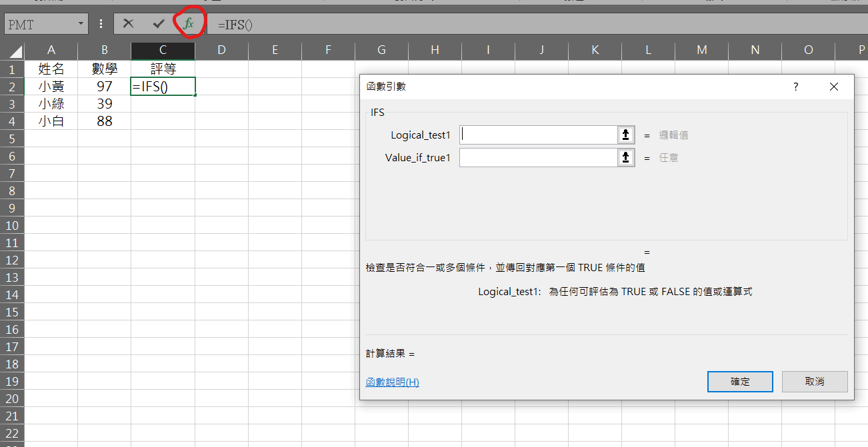The image size is (868, 447).
Task: Open the Name Box dropdown arrow
Action: [x=81, y=23]
